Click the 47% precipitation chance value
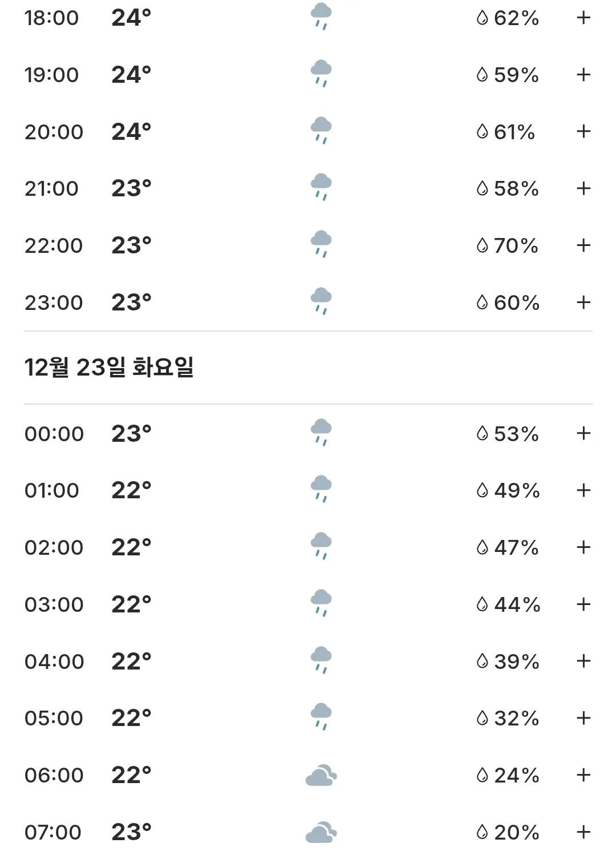 tap(517, 547)
